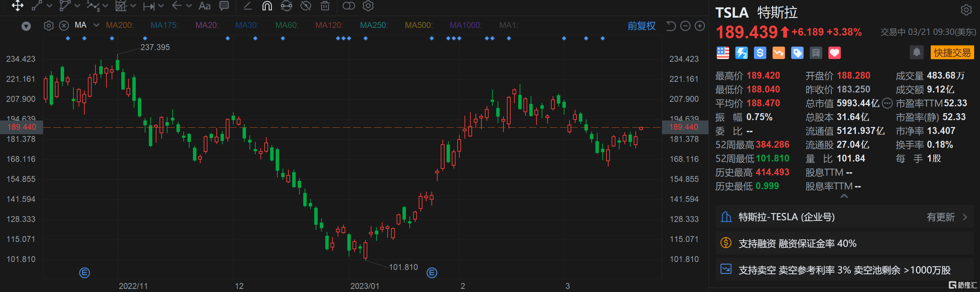Click the orange downward trend short-selling icon
Image resolution: width=980 pixels, height=292 pixels.
(779, 53)
